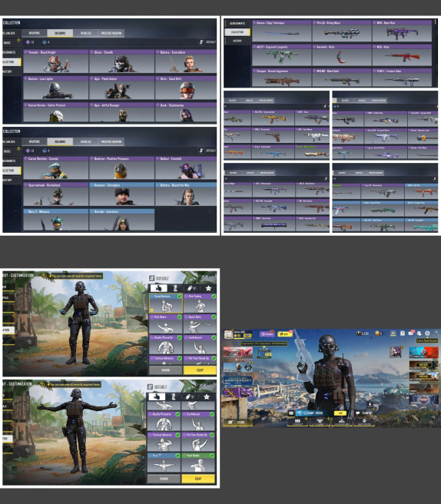Toggle Tactical Advance checkmark, lower customization

[x=177, y=435]
